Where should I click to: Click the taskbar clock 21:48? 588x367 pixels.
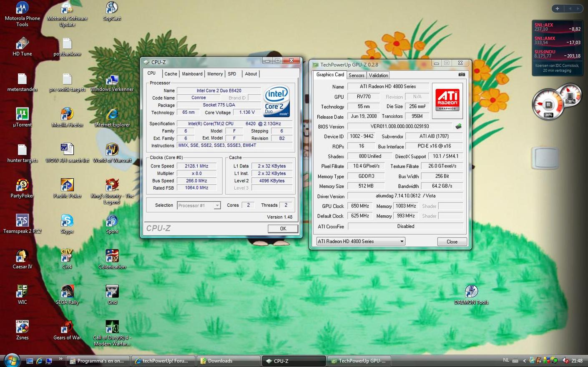pos(577,361)
